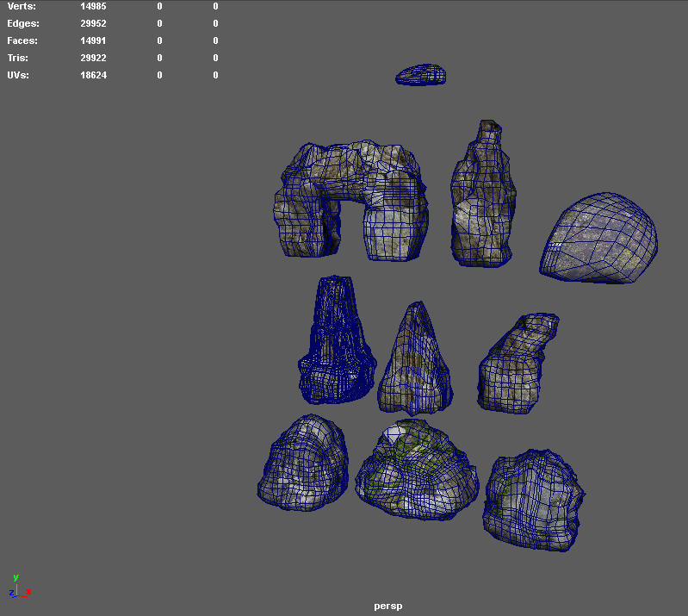Click the vertex count value 14985
Image resolution: width=688 pixels, height=616 pixels.
pyautogui.click(x=93, y=6)
